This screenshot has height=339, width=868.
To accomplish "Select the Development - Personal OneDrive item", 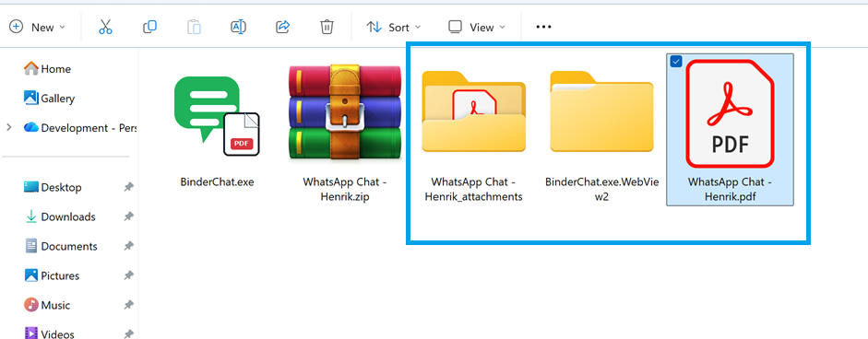I will click(81, 128).
